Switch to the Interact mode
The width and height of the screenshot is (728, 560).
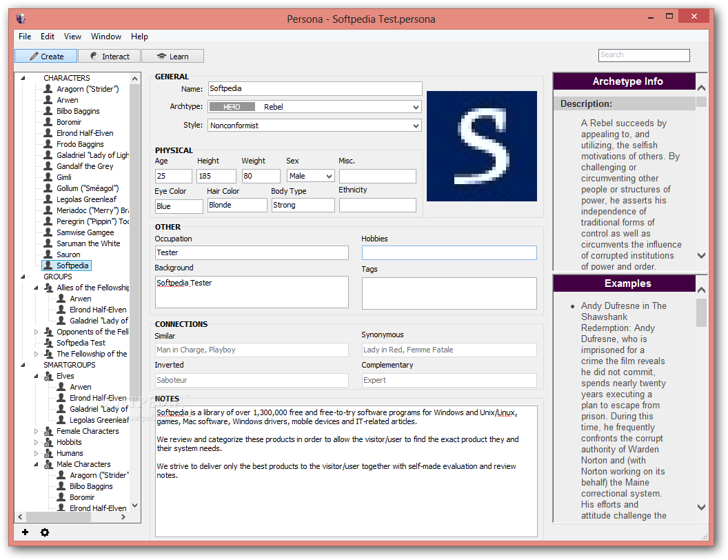pos(110,56)
